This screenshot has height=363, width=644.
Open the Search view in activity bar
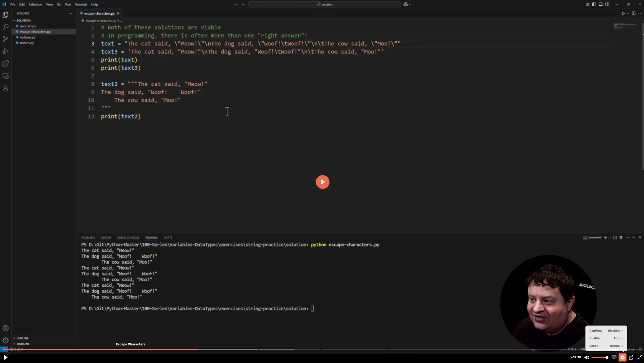pyautogui.click(x=5, y=27)
